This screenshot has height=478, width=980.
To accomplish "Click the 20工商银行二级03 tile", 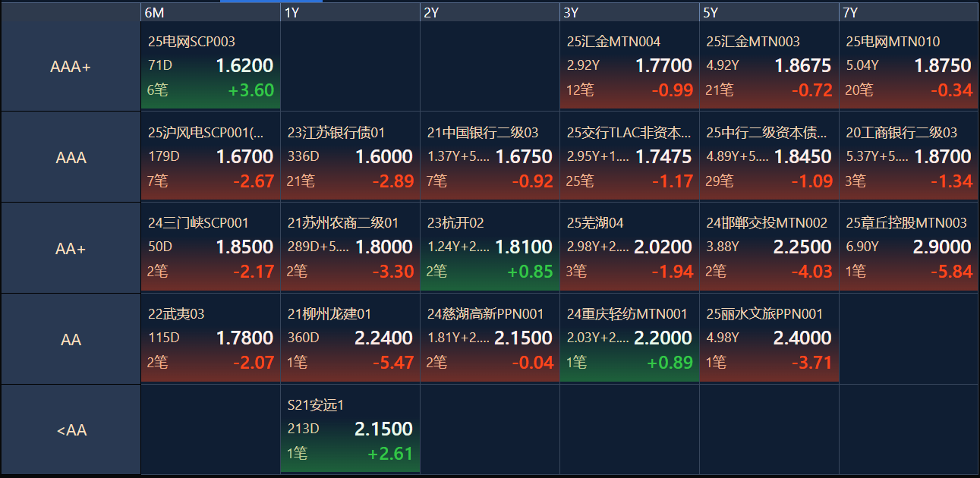I will 909,156.
